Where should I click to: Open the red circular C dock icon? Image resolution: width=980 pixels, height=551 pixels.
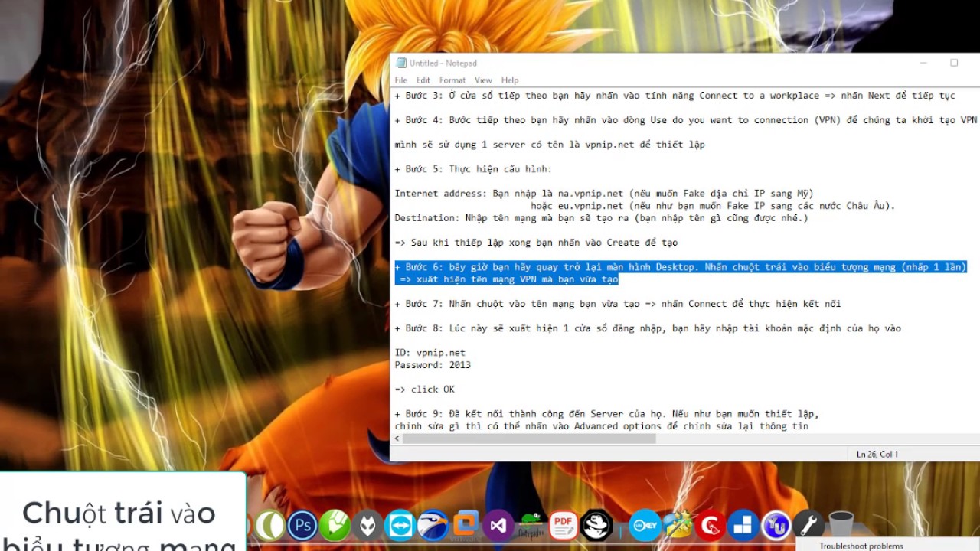click(710, 526)
